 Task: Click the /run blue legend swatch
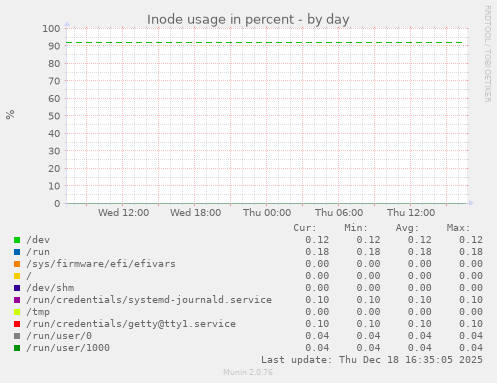(x=17, y=252)
